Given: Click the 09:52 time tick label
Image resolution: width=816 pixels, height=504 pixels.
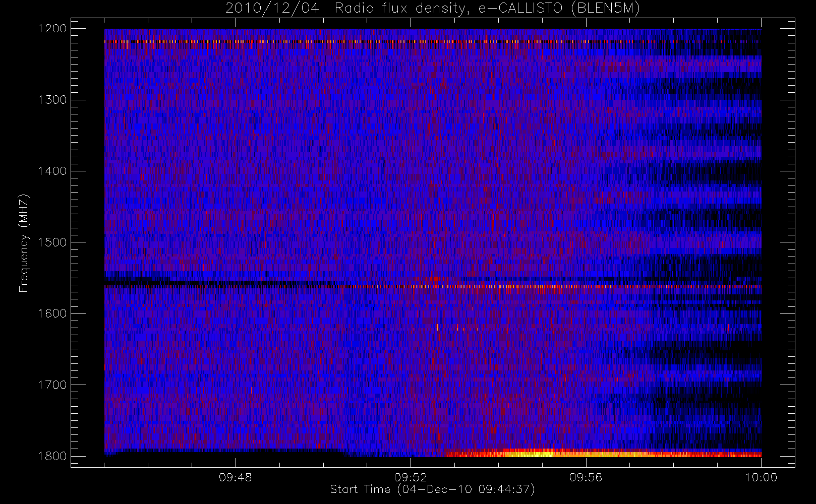Looking at the screenshot, I should [x=411, y=477].
